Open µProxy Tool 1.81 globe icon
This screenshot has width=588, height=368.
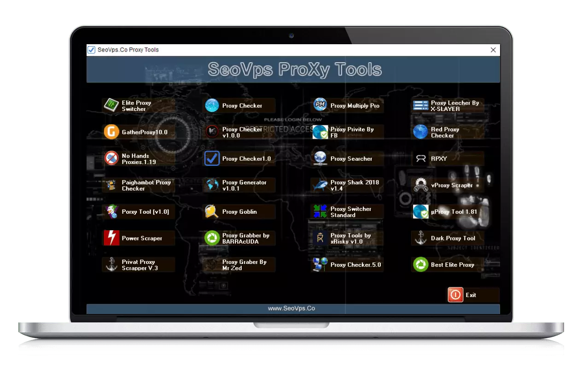[420, 211]
